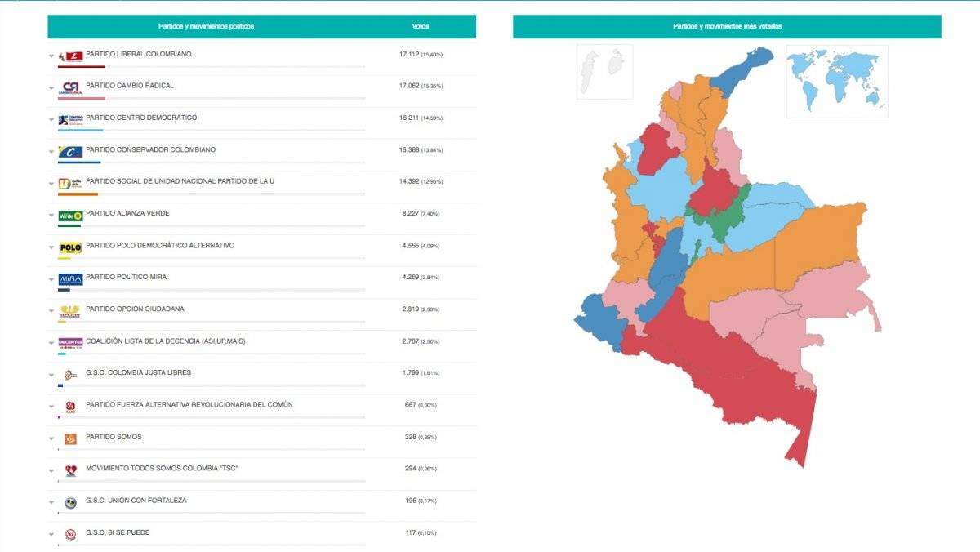Click the MIRA party logo
Screen dimensions: 980x552
(70, 279)
